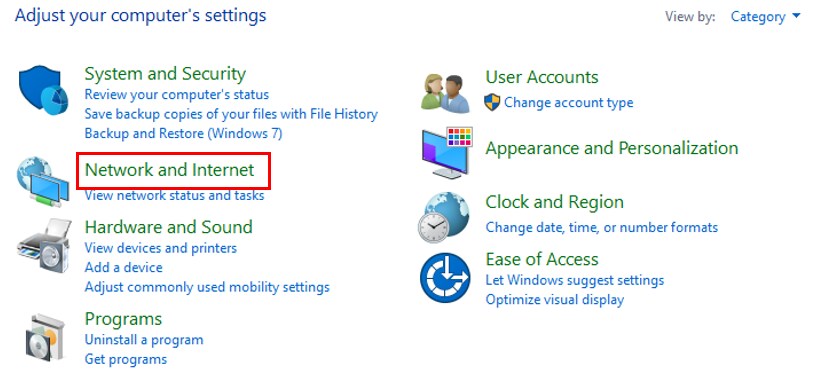Open View devices and printers
This screenshot has width=814, height=378.
[160, 248]
